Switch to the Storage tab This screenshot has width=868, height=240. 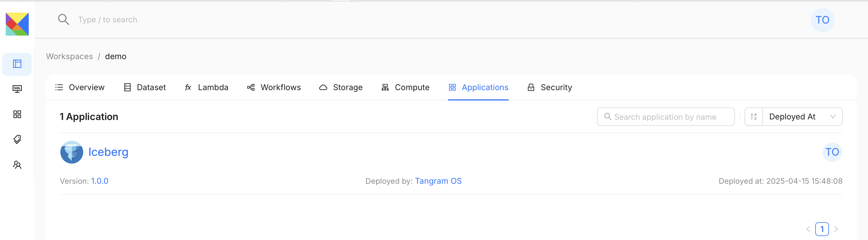click(x=341, y=87)
